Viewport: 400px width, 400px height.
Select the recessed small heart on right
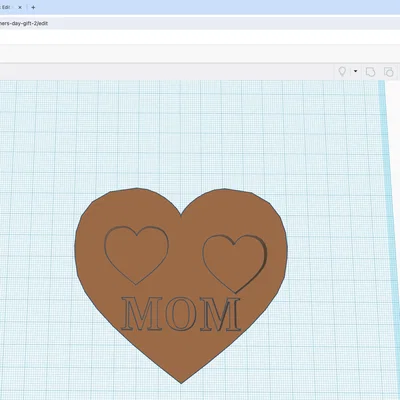[x=235, y=264]
